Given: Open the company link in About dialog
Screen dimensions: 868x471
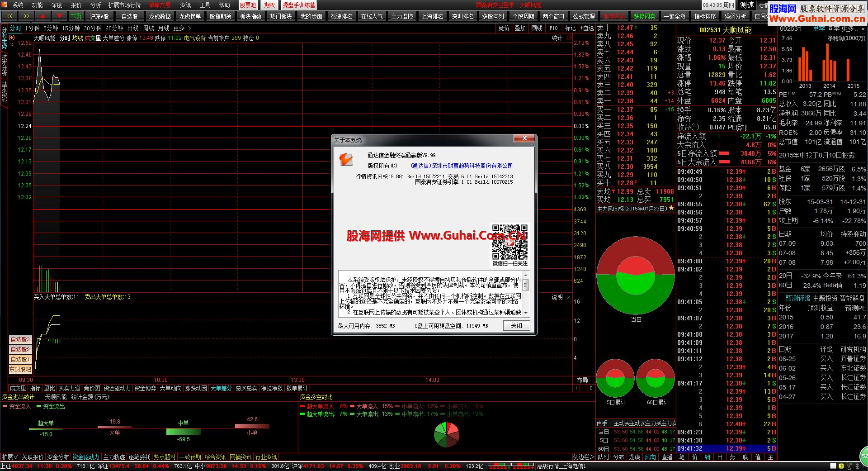Looking at the screenshot, I should click(462, 166).
